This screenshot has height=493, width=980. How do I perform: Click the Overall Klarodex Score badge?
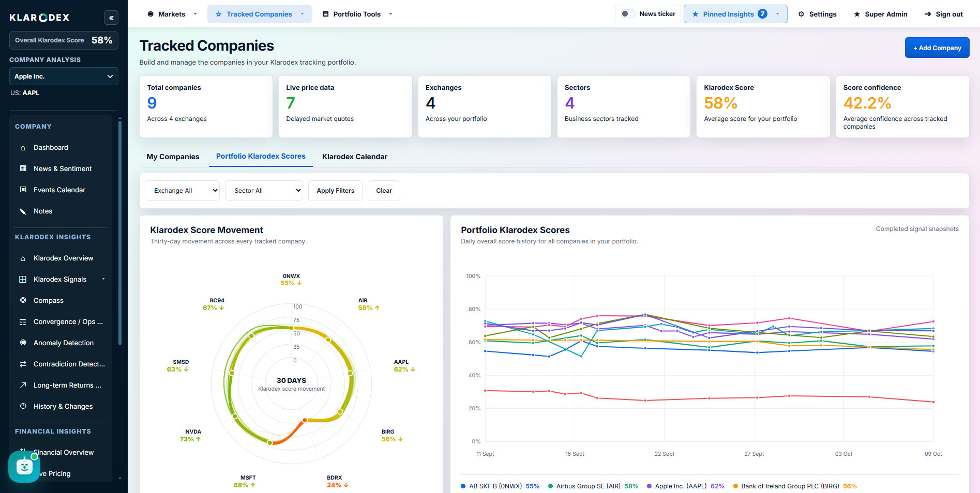click(64, 40)
